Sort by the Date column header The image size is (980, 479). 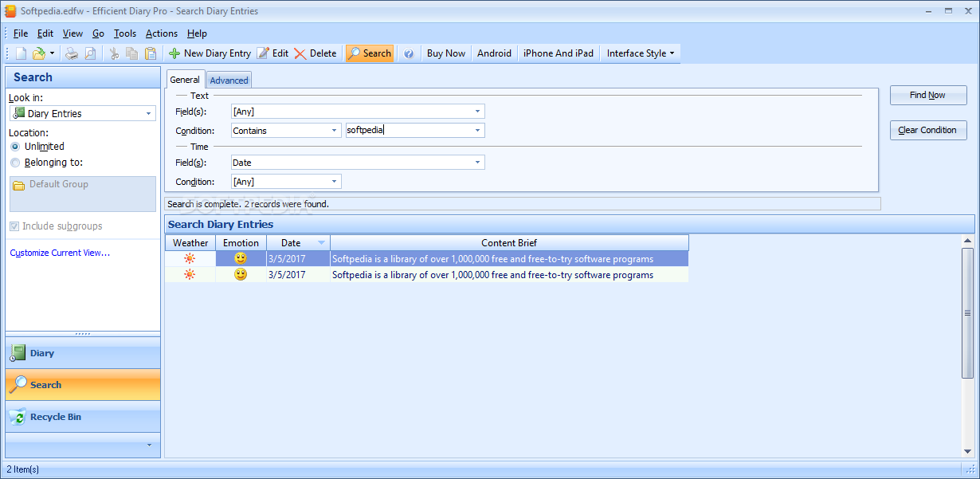[x=298, y=243]
